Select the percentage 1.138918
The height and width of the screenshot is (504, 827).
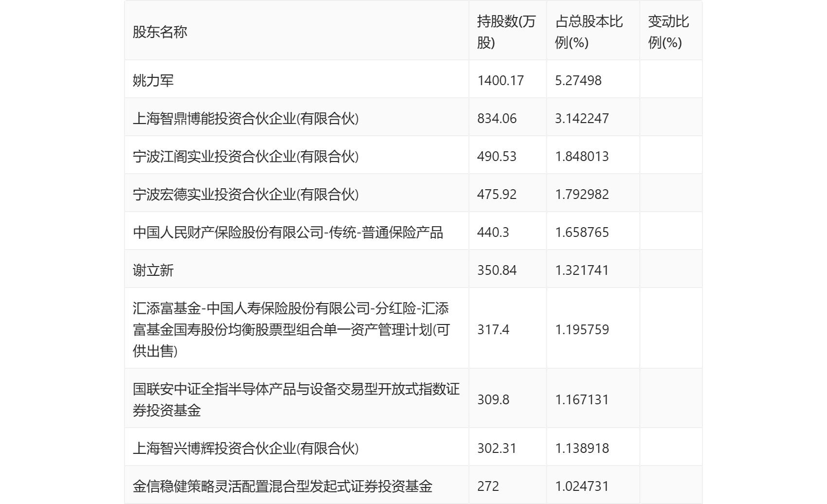click(582, 448)
